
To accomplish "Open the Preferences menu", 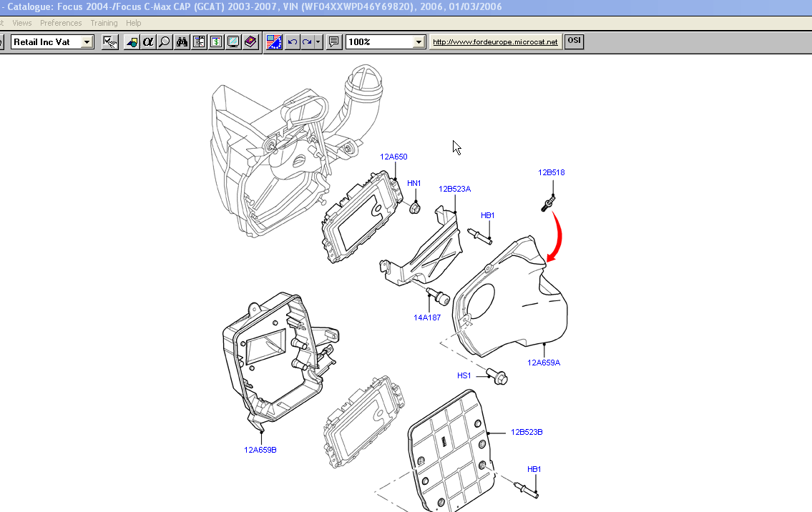I will 61,23.
